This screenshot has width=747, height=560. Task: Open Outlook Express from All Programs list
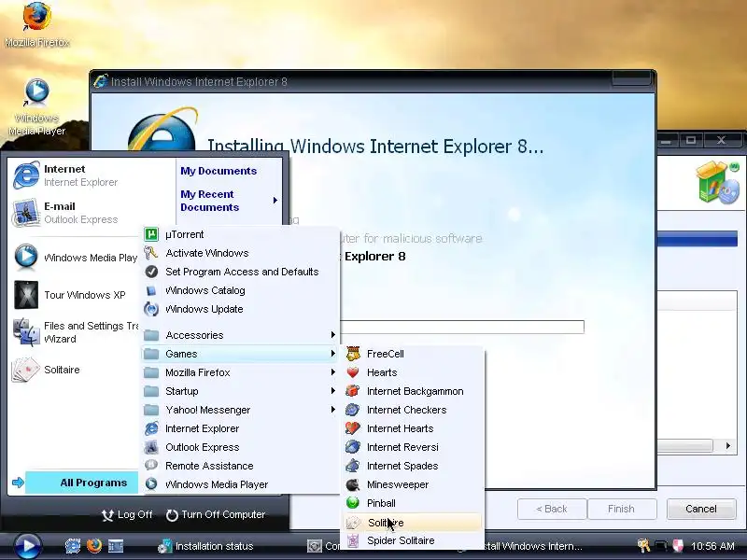(x=241, y=447)
